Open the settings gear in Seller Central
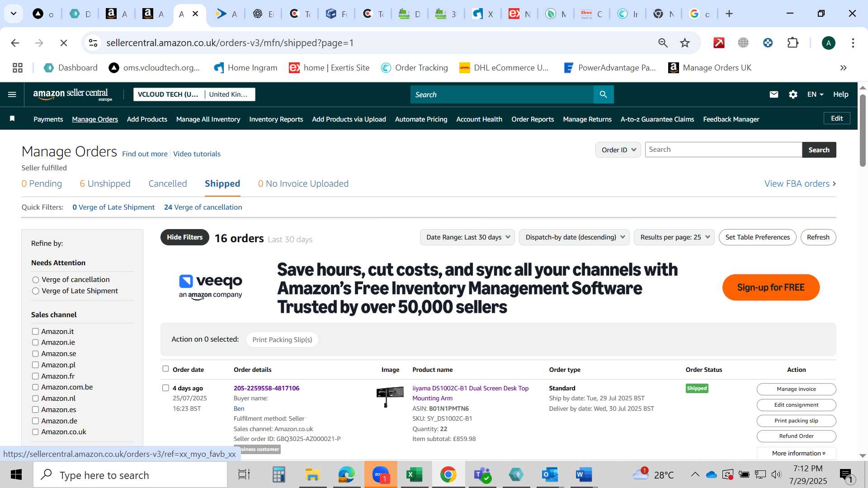This screenshot has width=868, height=488. point(793,94)
